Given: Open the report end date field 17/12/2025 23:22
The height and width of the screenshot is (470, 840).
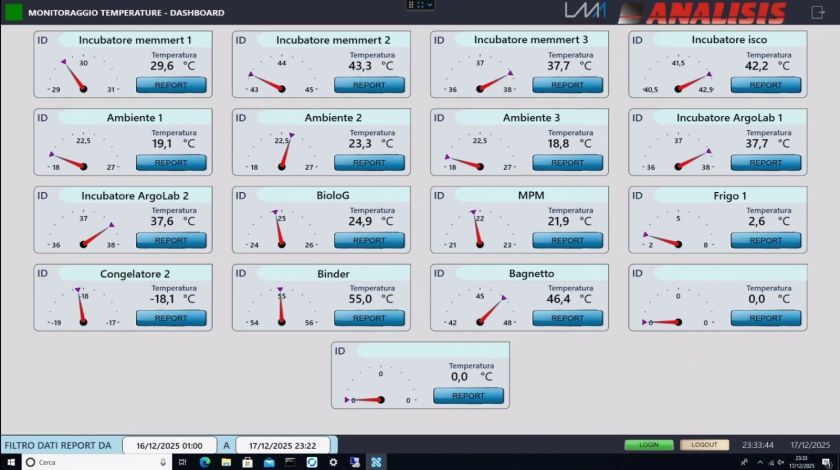Looking at the screenshot, I should (x=283, y=445).
